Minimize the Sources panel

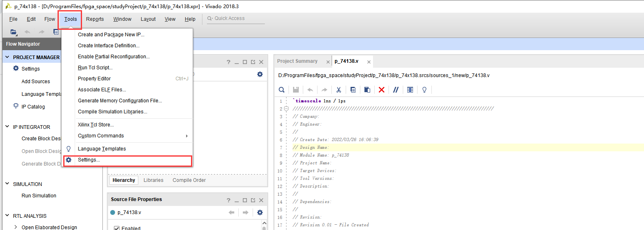coord(237,63)
